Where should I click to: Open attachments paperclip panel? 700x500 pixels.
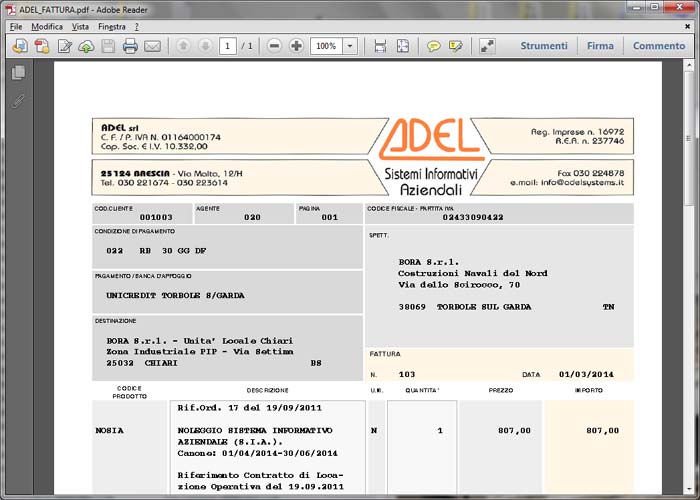[x=17, y=101]
